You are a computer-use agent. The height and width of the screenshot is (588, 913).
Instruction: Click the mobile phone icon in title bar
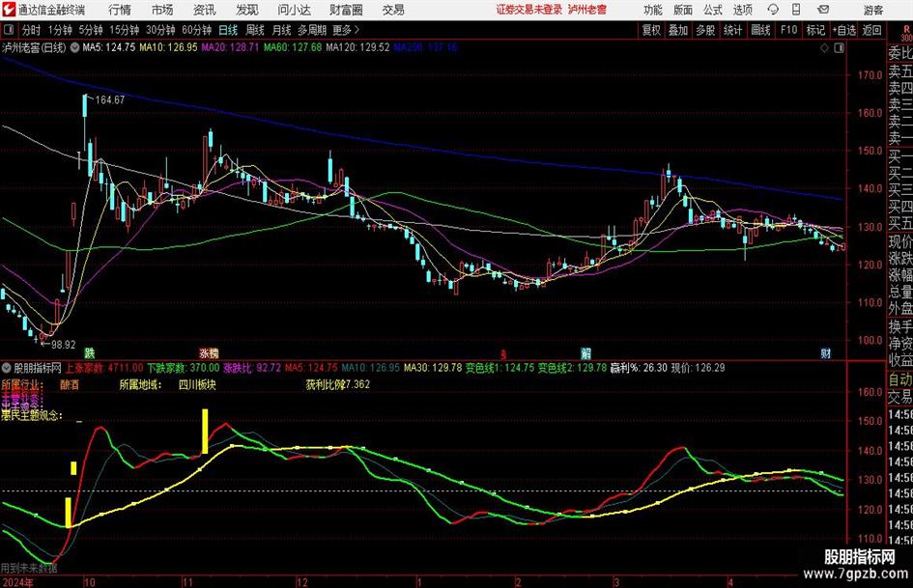point(796,10)
